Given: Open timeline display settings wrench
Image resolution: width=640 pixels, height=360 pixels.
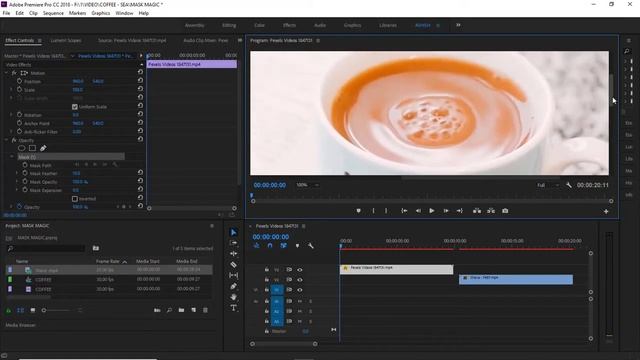Looking at the screenshot, I should pos(311,246).
